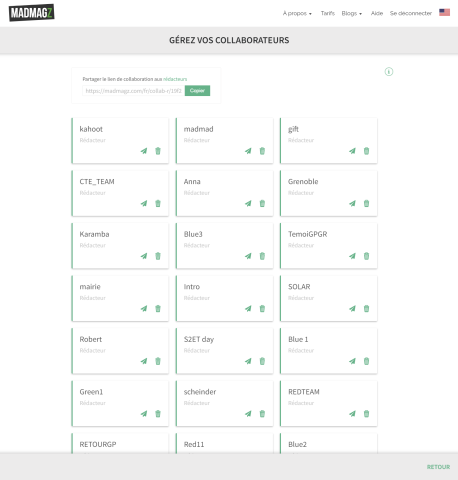Click the RETOUR link

point(438,467)
